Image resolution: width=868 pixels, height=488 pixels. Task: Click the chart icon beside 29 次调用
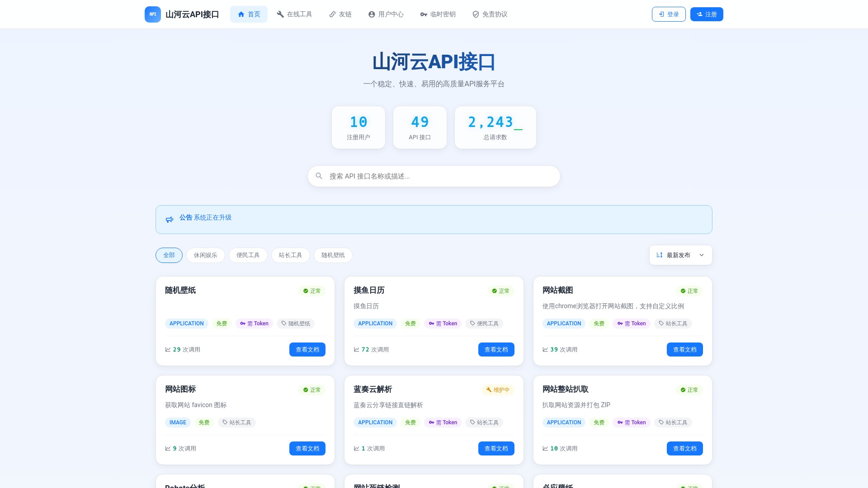coord(168,349)
